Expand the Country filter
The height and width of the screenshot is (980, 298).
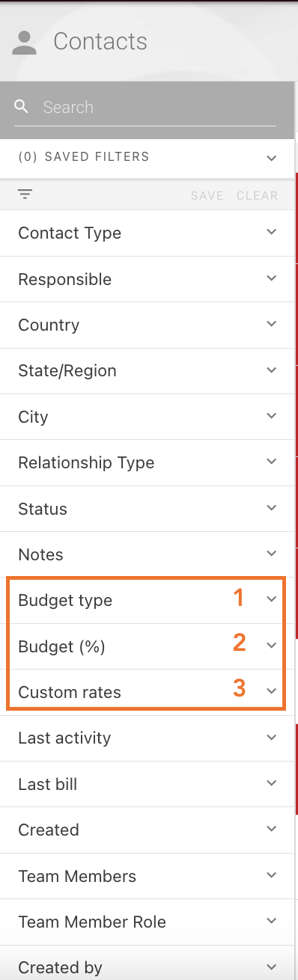[148, 325]
